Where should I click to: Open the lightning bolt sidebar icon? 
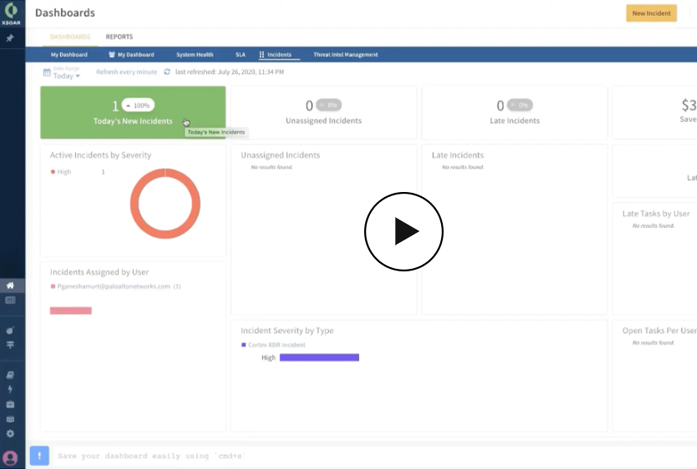10,389
